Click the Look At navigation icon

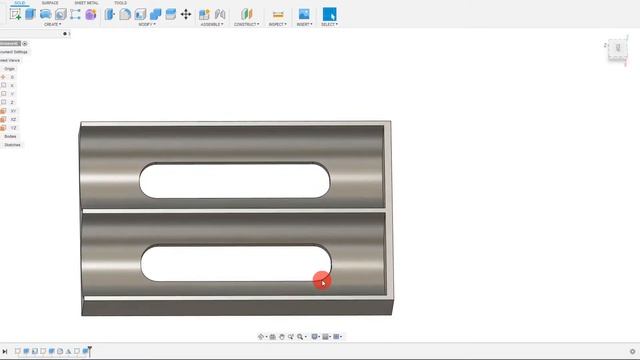point(272,337)
